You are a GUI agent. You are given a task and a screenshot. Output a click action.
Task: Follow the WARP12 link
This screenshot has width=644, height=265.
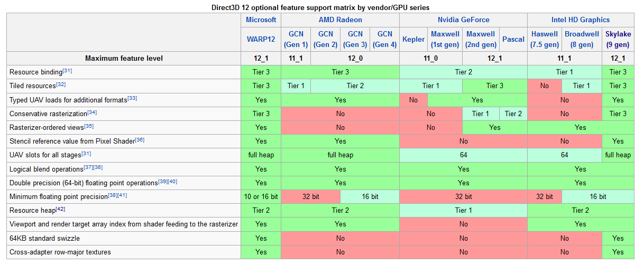pyautogui.click(x=261, y=39)
